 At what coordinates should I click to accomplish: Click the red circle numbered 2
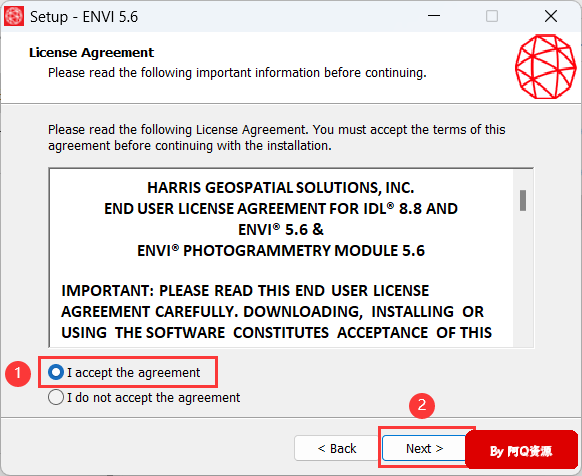422,405
